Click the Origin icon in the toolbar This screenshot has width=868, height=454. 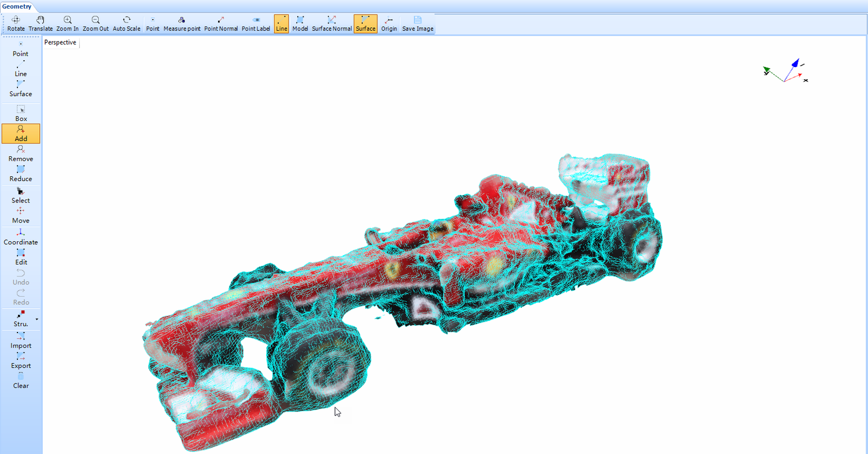tap(388, 23)
